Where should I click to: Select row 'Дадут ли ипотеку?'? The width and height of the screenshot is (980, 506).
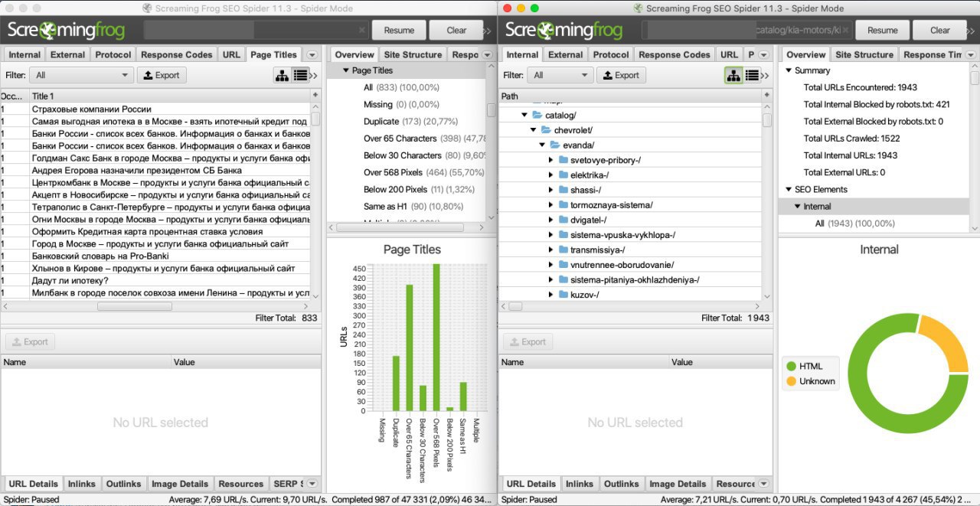click(x=156, y=280)
